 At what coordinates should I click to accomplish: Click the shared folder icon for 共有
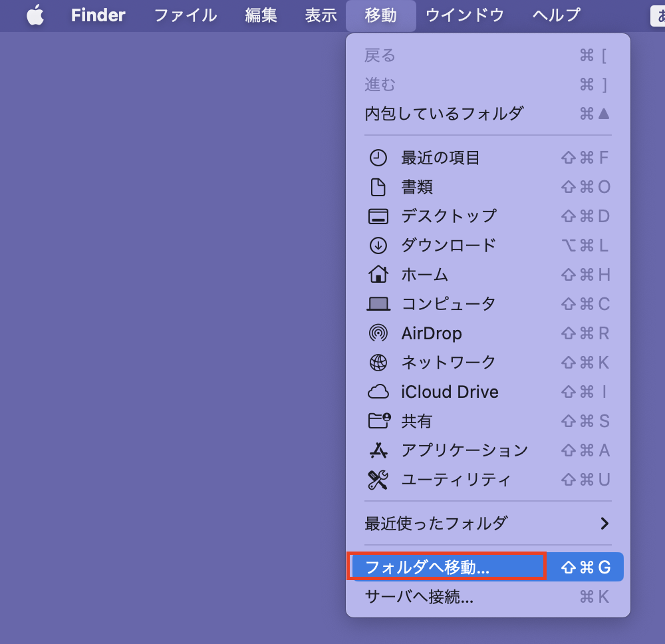[x=379, y=420]
